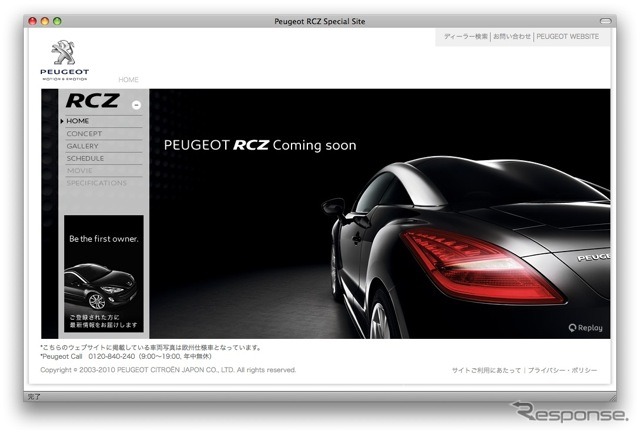Click the window resize grip corner

(613, 397)
